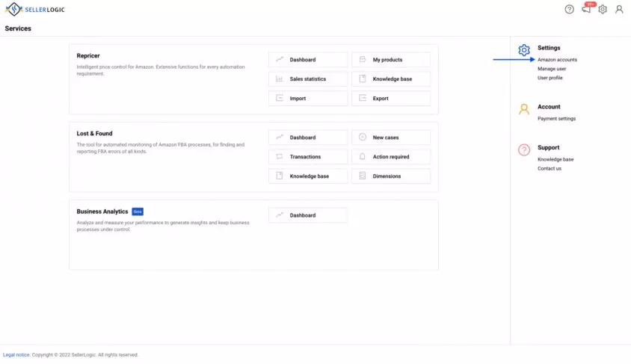Open Business Analytics Dashboard
This screenshot has height=364, width=631.
pos(308,215)
